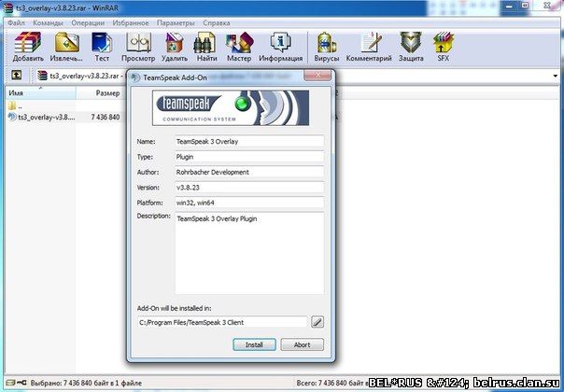Click the TeamSpeak logo banner
564x392 pixels.
pyautogui.click(x=231, y=108)
